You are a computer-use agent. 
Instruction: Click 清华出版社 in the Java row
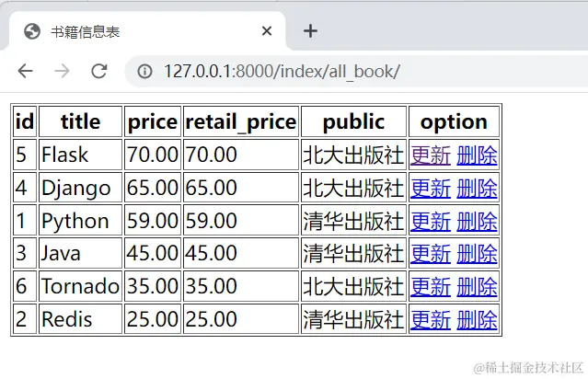[353, 253]
